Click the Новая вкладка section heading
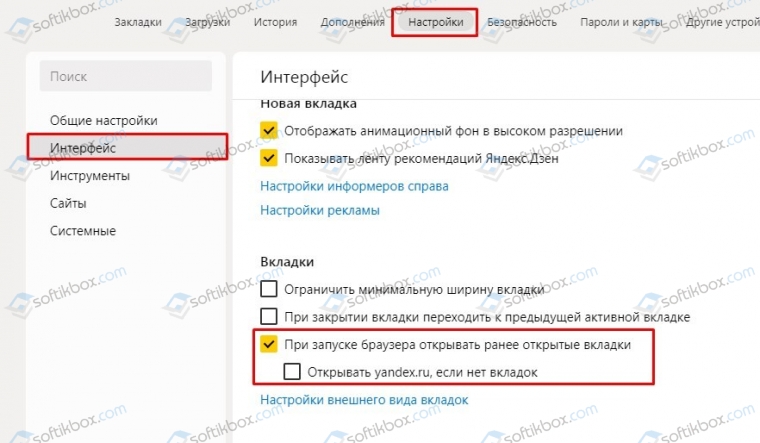The height and width of the screenshot is (443, 760). 308,103
